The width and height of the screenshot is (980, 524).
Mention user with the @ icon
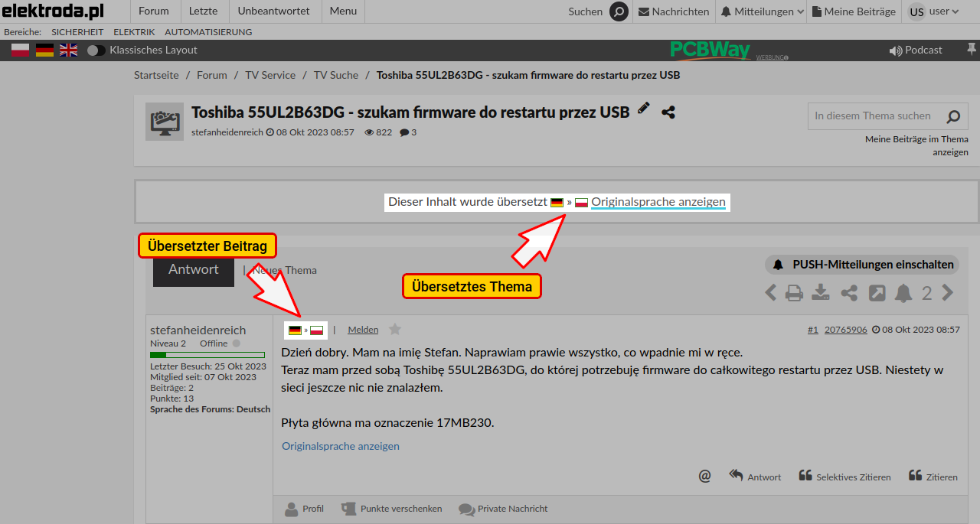(705, 476)
